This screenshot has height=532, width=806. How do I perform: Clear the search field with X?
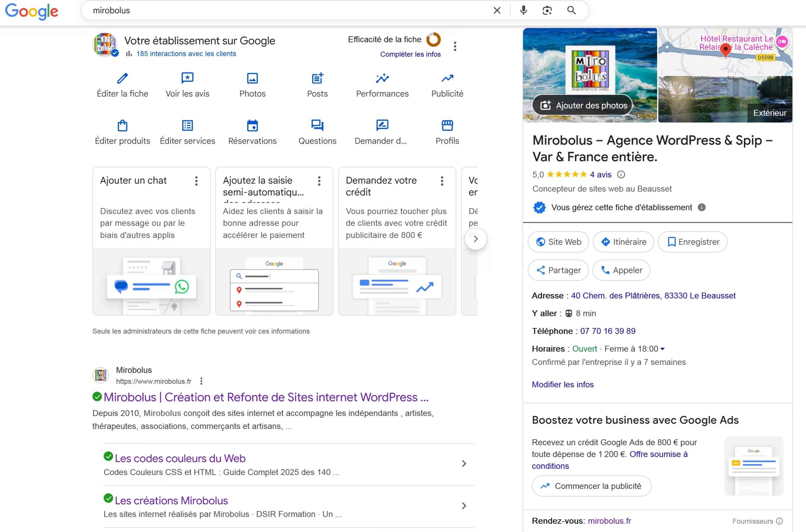497,10
